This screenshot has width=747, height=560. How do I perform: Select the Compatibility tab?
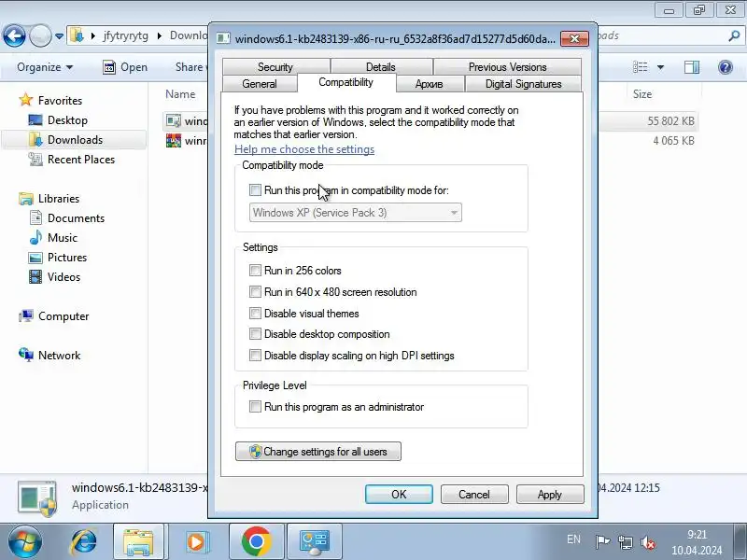pyautogui.click(x=346, y=82)
